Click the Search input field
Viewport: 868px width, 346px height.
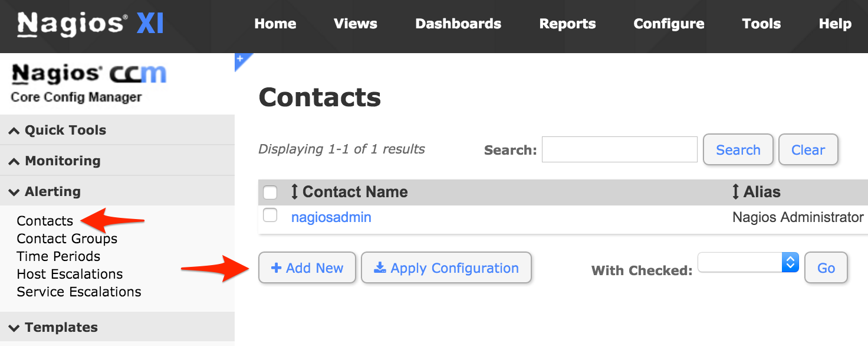(x=619, y=149)
